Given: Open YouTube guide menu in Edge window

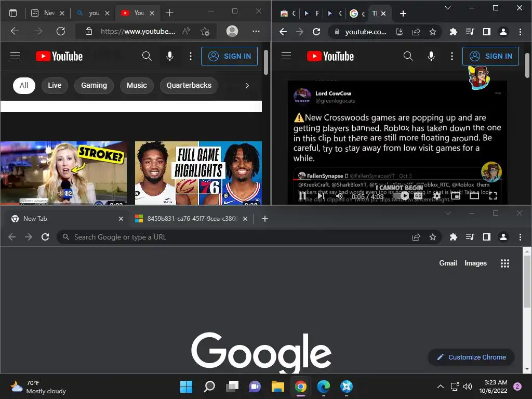Looking at the screenshot, I should point(15,56).
